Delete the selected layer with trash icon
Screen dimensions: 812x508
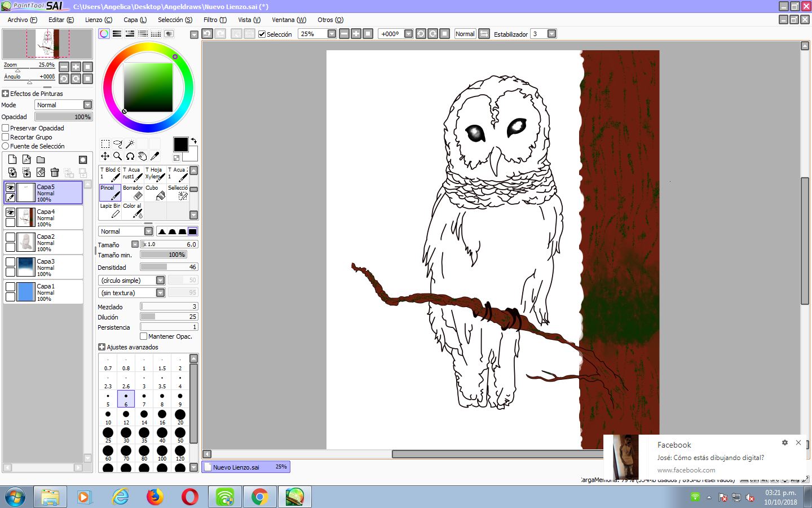click(x=55, y=172)
